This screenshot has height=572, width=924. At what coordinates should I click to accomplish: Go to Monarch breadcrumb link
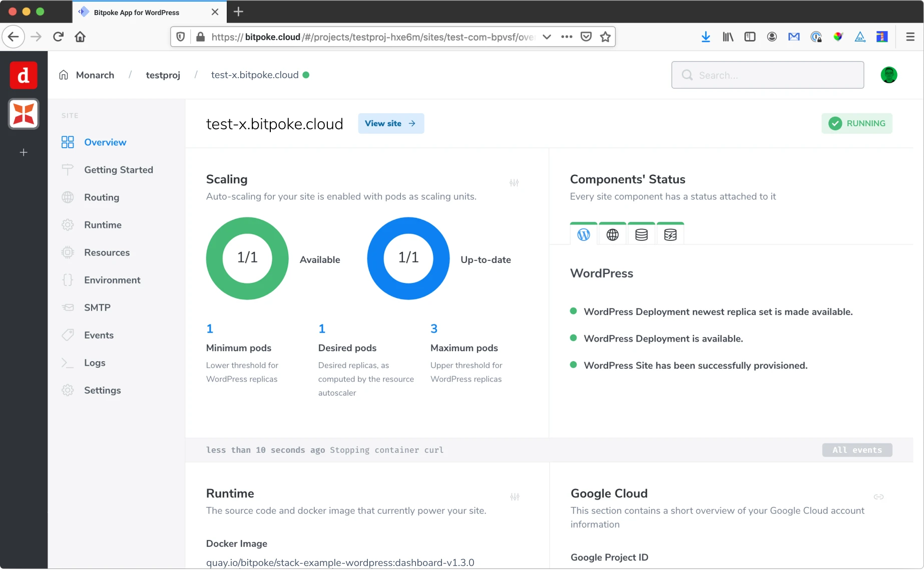tap(95, 75)
